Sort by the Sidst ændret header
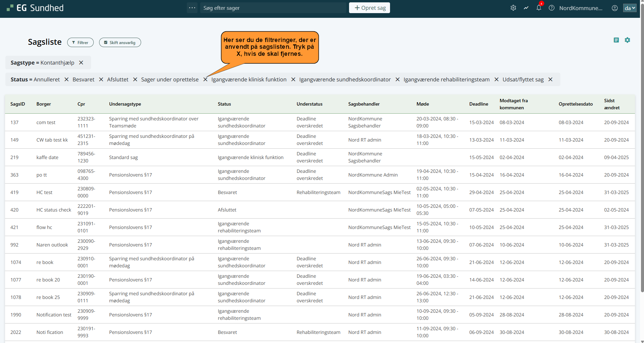644x343 pixels. click(x=612, y=104)
